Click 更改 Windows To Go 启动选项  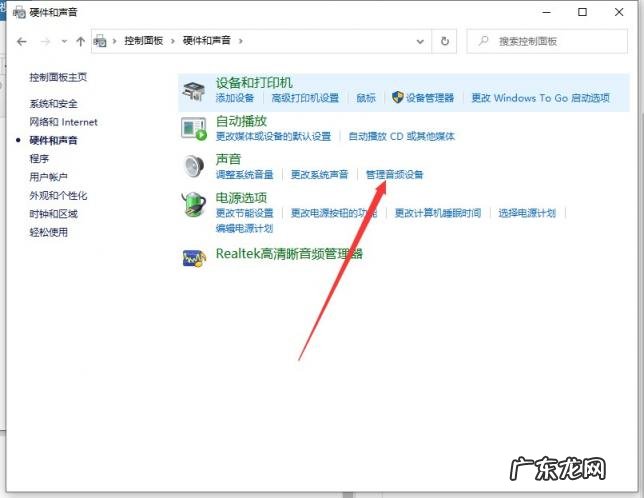[540, 98]
